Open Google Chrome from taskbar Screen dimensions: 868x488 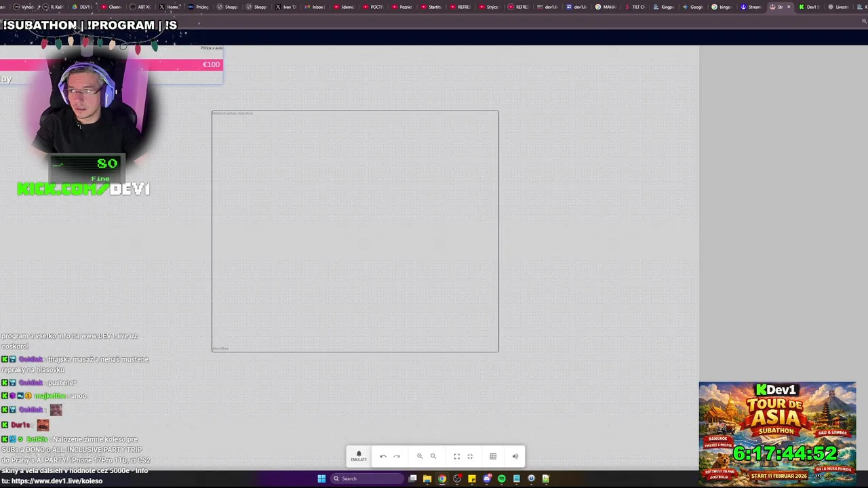442,479
